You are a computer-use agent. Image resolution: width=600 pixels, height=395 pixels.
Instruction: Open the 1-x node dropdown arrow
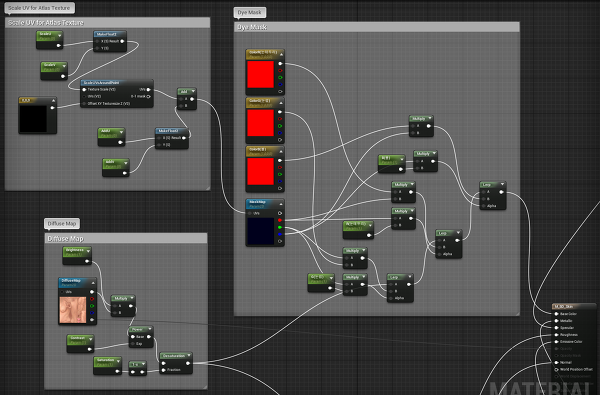tap(143, 364)
